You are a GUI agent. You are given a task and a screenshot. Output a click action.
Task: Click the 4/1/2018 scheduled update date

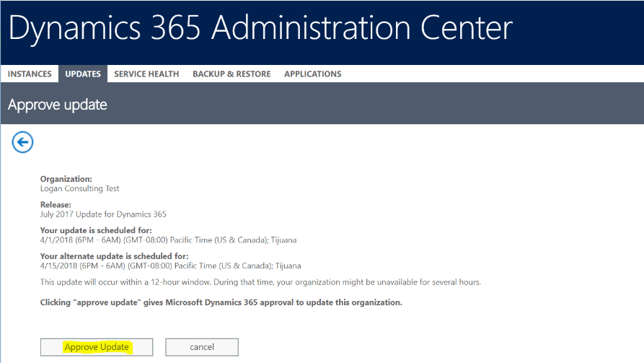(169, 240)
